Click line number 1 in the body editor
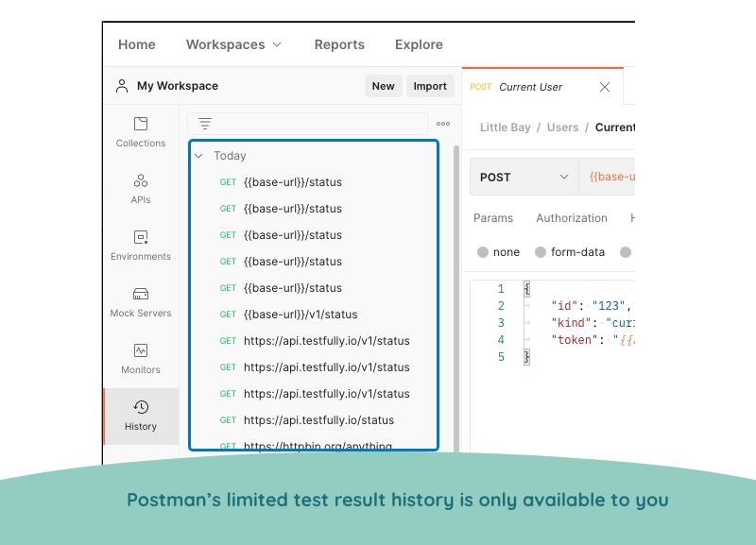Viewport: 756px width, 545px height. [x=501, y=289]
